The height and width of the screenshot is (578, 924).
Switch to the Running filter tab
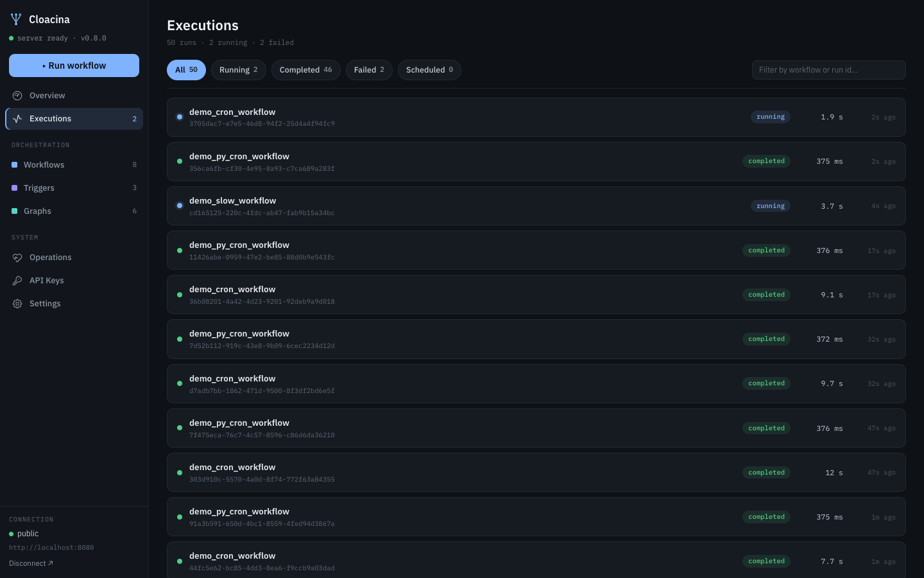[x=239, y=70]
